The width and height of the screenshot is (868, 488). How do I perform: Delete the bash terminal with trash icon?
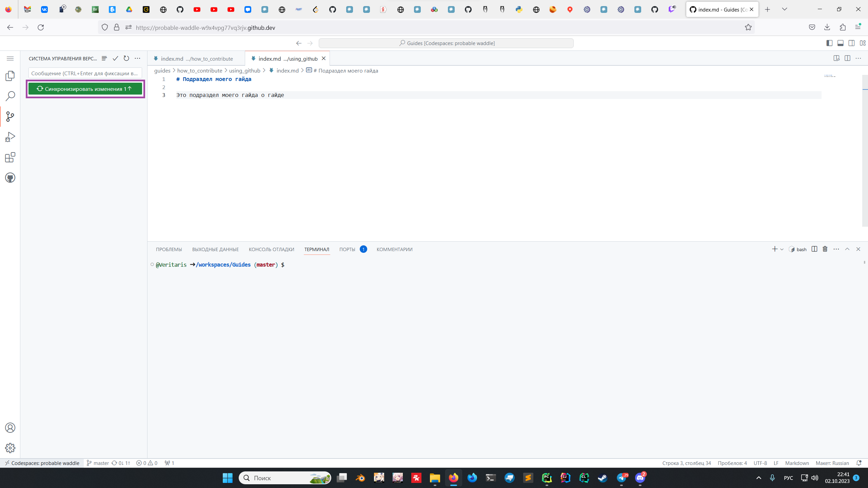[x=825, y=249]
